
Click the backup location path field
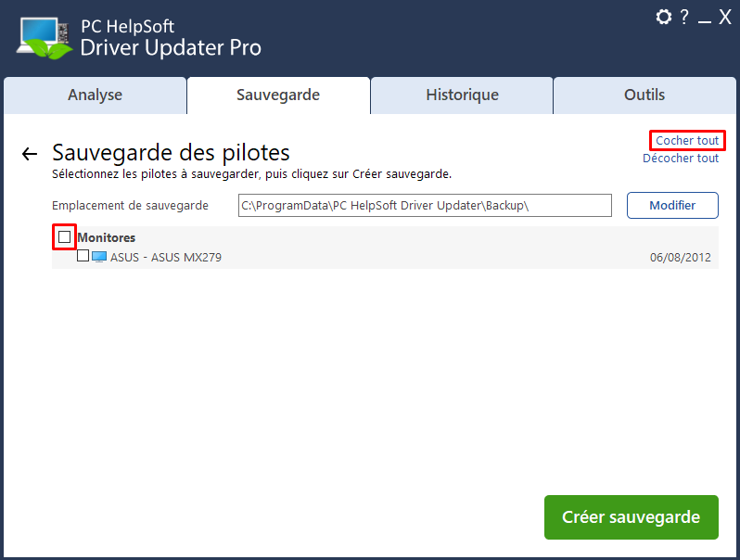(425, 205)
